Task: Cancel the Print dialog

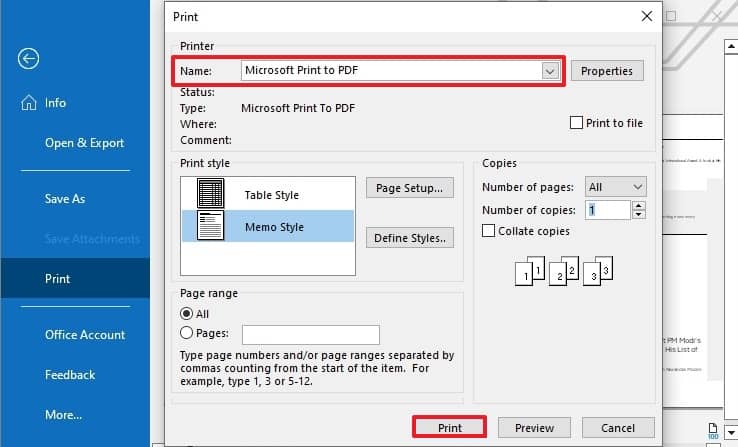Action: pos(618,428)
